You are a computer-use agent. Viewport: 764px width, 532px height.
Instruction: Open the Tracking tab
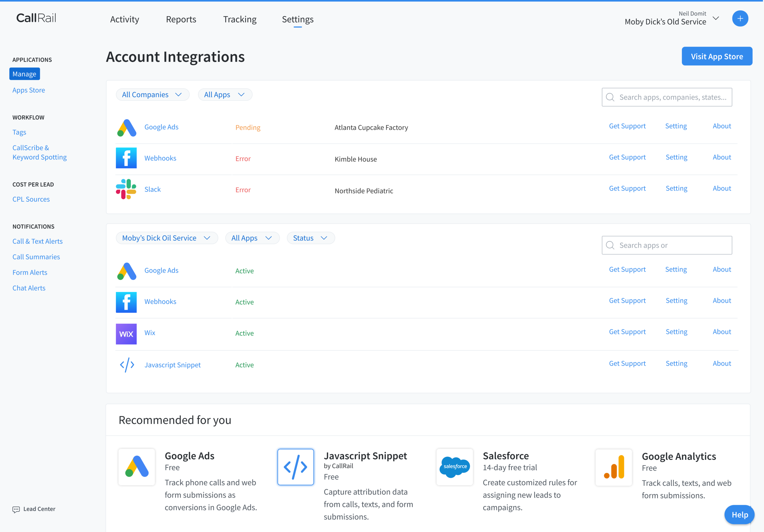pos(240,19)
